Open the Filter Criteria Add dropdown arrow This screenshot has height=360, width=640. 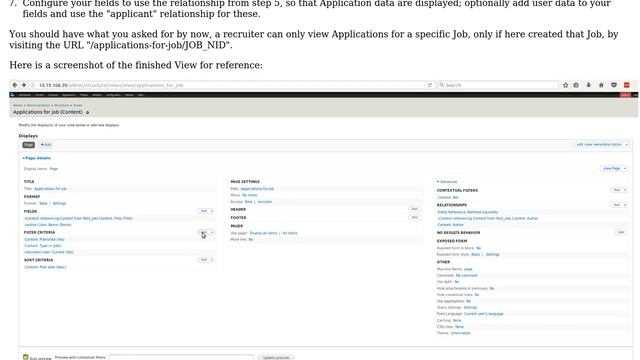tap(212, 232)
